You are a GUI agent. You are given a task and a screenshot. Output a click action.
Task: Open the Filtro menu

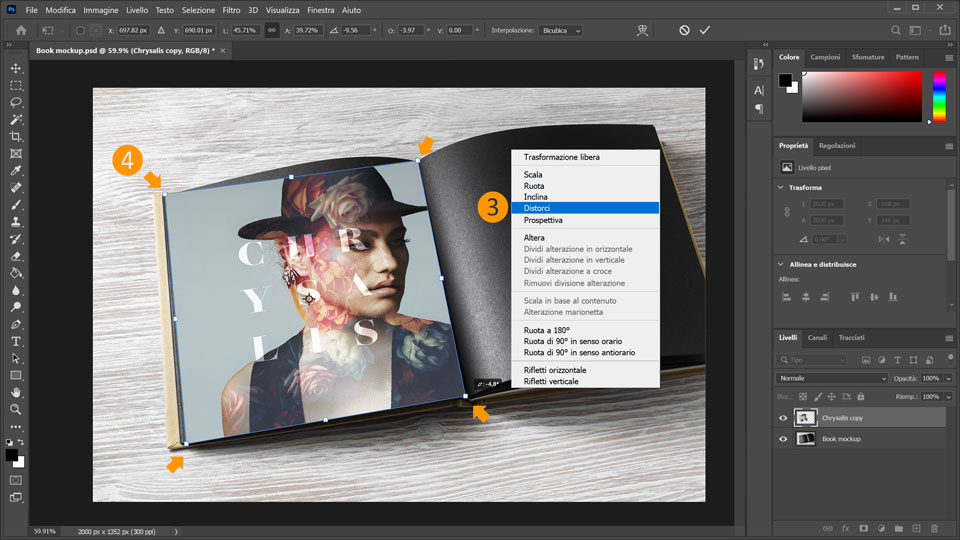point(231,10)
